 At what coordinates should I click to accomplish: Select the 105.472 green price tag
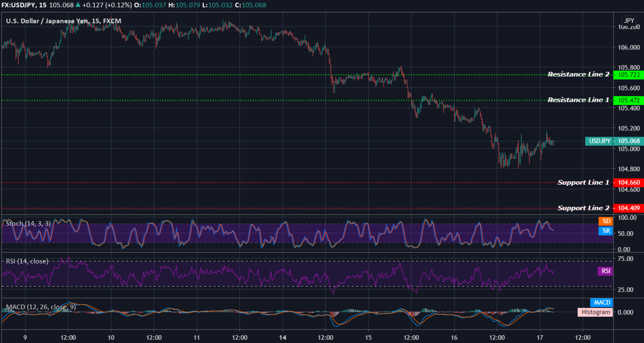pyautogui.click(x=628, y=100)
